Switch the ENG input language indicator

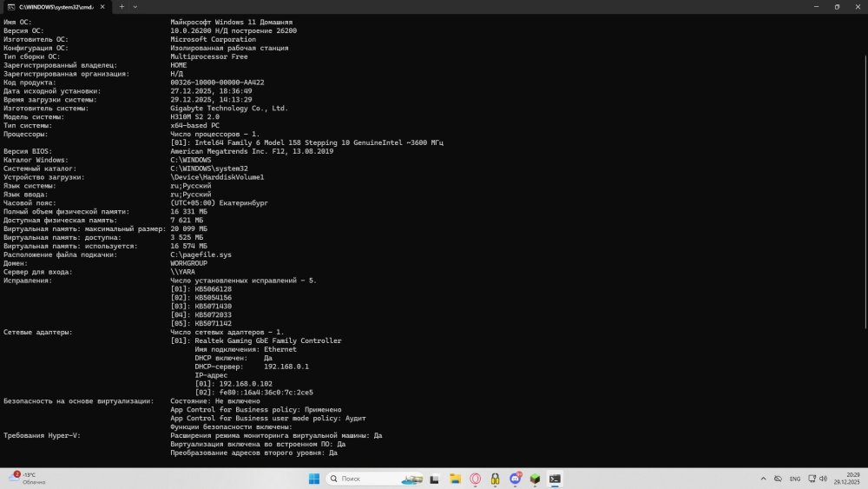coord(795,479)
